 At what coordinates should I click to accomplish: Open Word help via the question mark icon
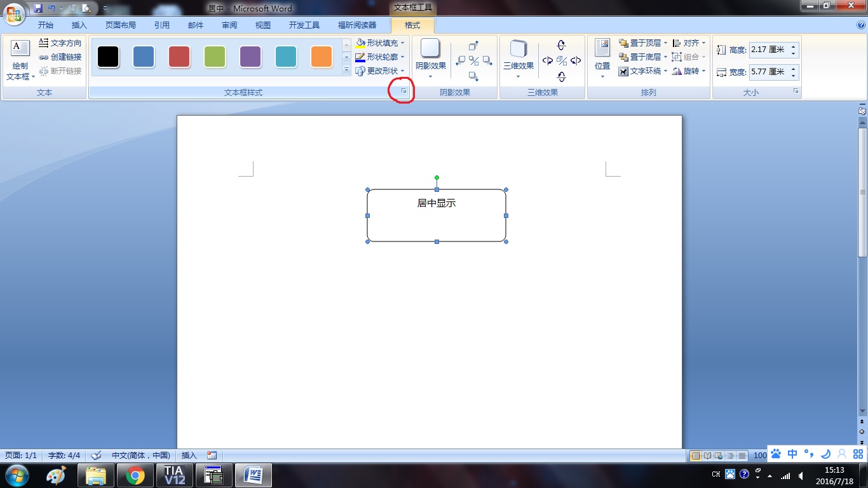pos(861,25)
